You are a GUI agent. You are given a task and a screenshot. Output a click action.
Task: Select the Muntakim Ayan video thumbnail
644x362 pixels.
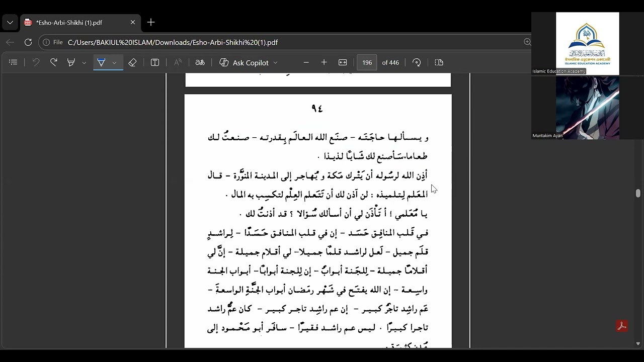pyautogui.click(x=587, y=108)
